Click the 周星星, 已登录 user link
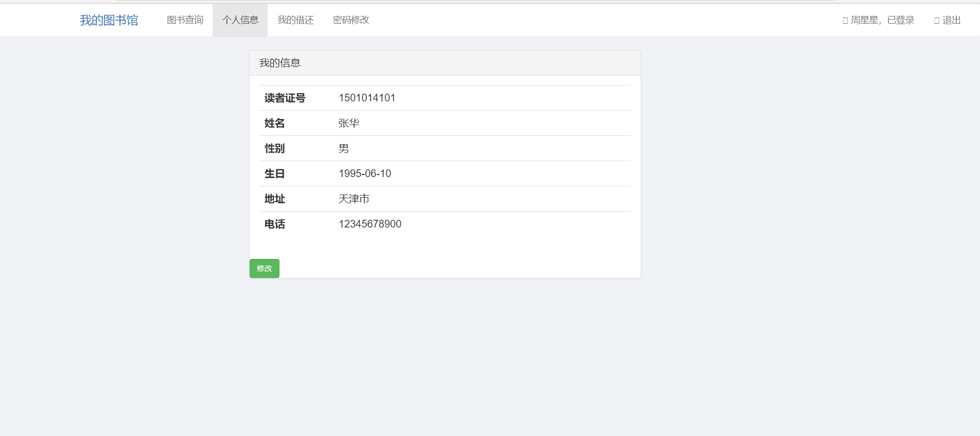 [x=878, y=20]
